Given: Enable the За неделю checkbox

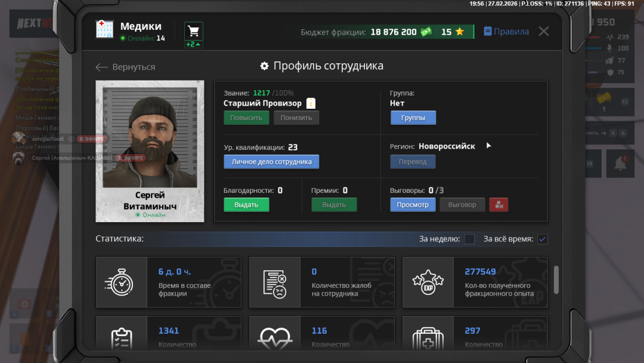Looking at the screenshot, I should (x=469, y=239).
